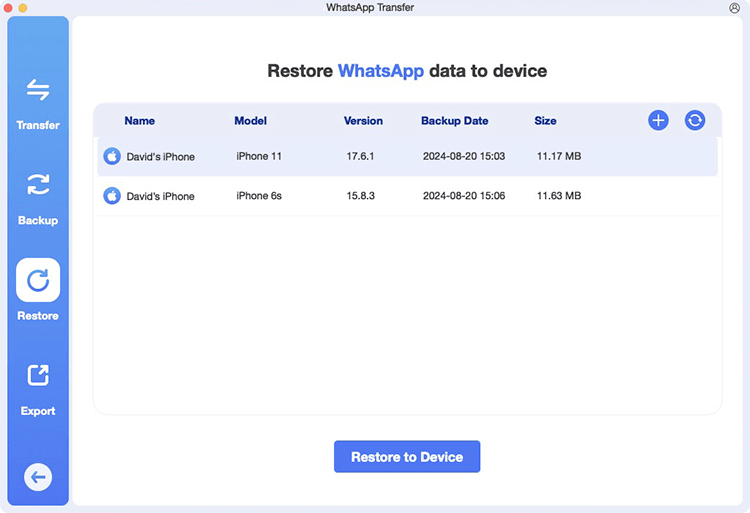Viewport: 750px width, 513px height.
Task: Select the Restore sidebar icon
Action: click(x=38, y=280)
